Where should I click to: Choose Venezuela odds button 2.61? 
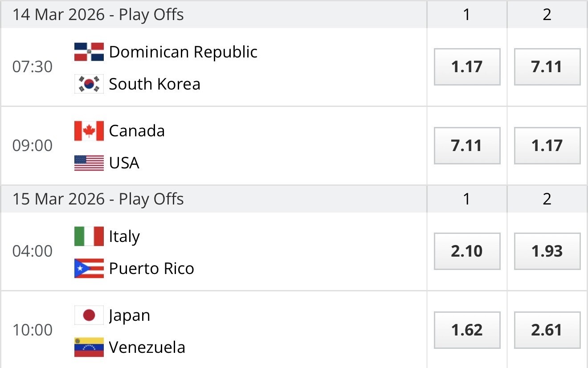click(x=547, y=330)
